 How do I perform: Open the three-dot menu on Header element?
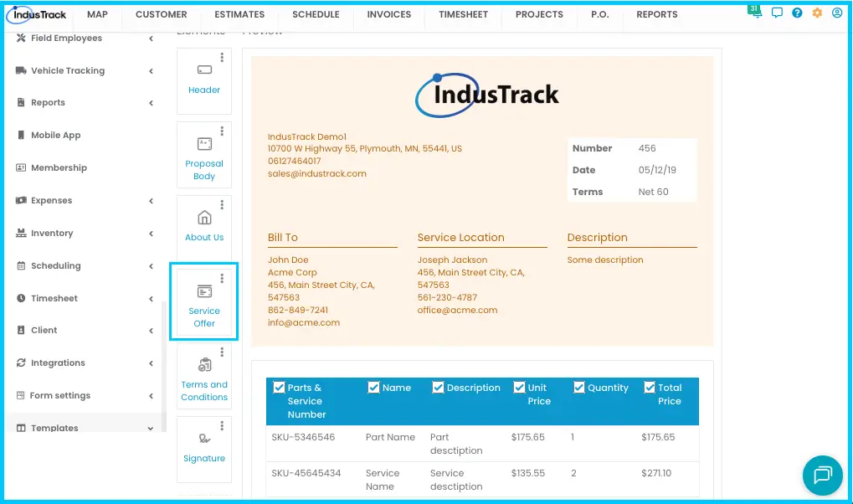click(x=222, y=57)
